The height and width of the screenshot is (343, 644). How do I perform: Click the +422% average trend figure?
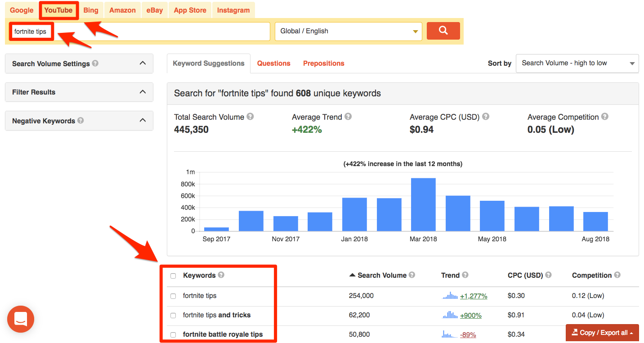pos(307,130)
